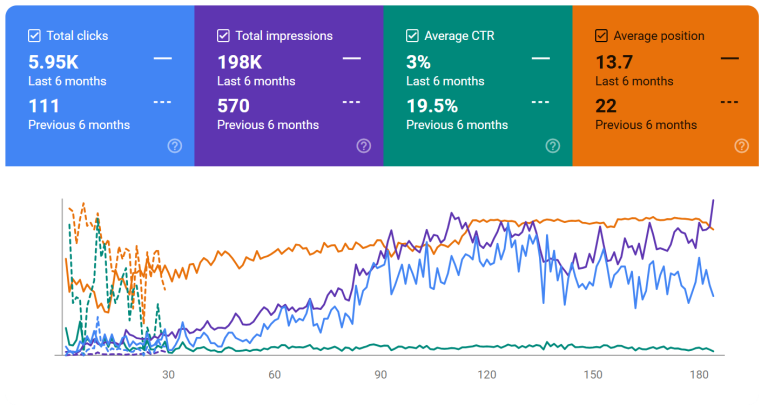This screenshot has width=768, height=412.
Task: Click 'Last 6 months' under Average CTR
Action: click(x=445, y=81)
